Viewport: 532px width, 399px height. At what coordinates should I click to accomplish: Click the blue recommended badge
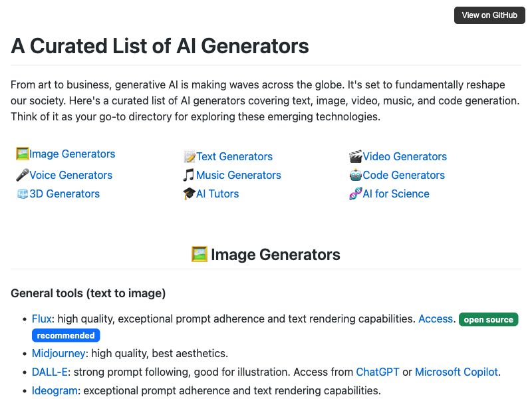(x=66, y=336)
